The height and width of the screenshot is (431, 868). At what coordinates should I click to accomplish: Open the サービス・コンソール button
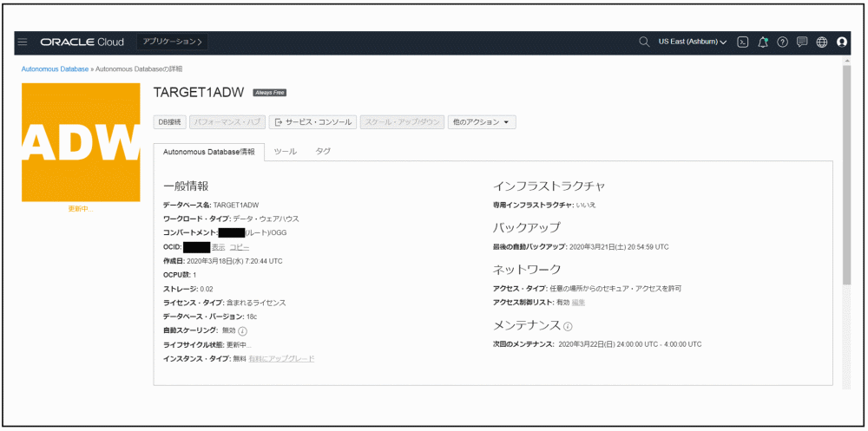(x=312, y=122)
